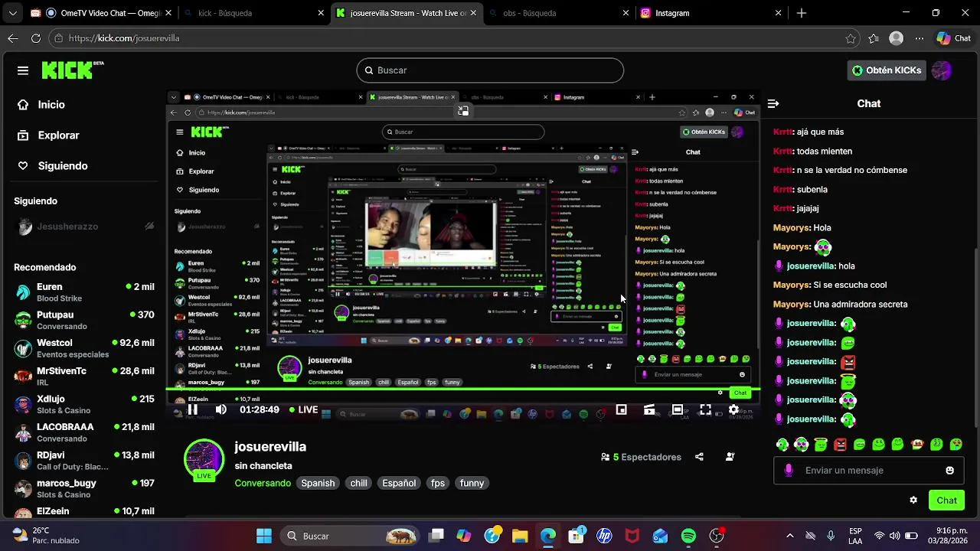
Task: Open Jesusherazzo followed channel
Action: (84, 227)
